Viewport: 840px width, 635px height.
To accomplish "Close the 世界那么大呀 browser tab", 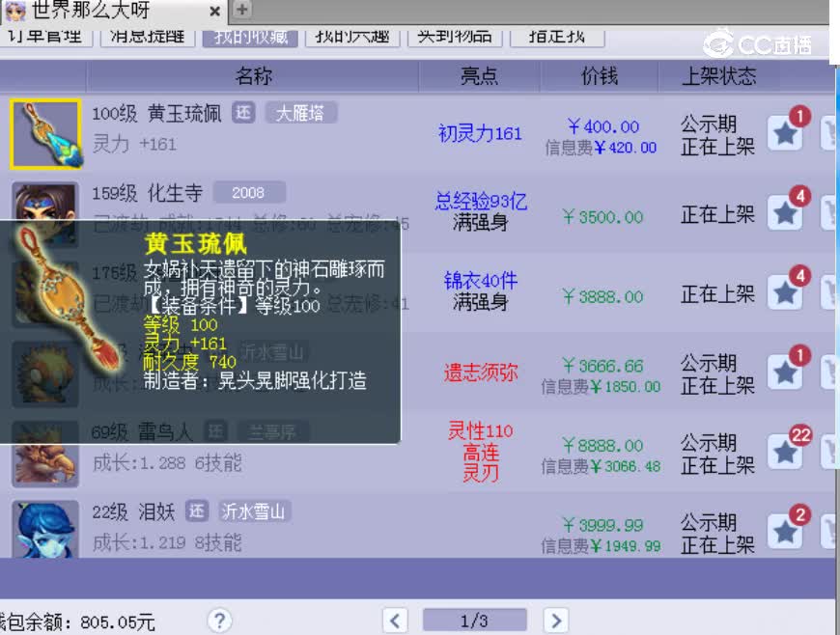I will coord(214,11).
